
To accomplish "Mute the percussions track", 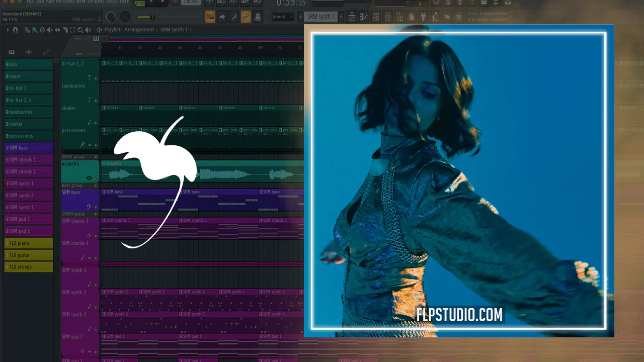I will tap(96, 145).
